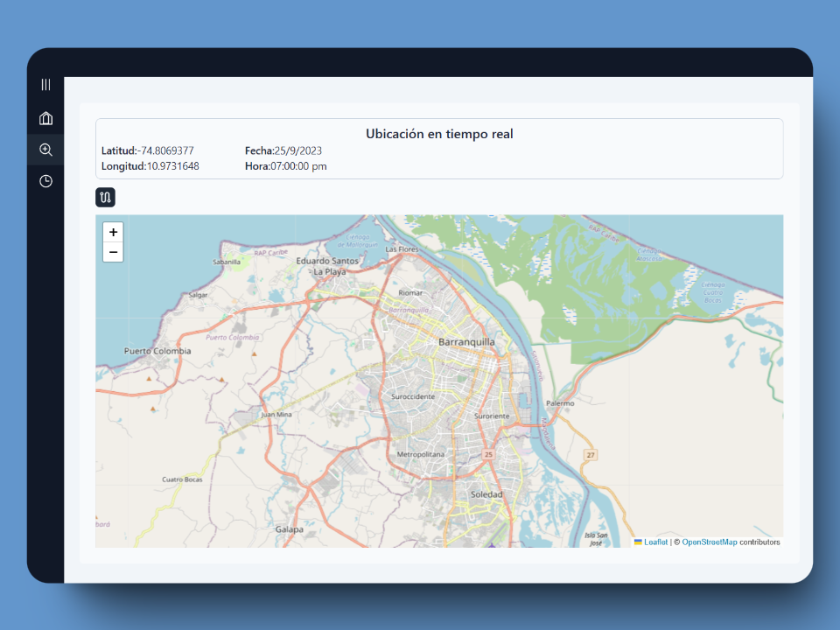
Task: Click the Palermo label on the map
Action: click(560, 403)
